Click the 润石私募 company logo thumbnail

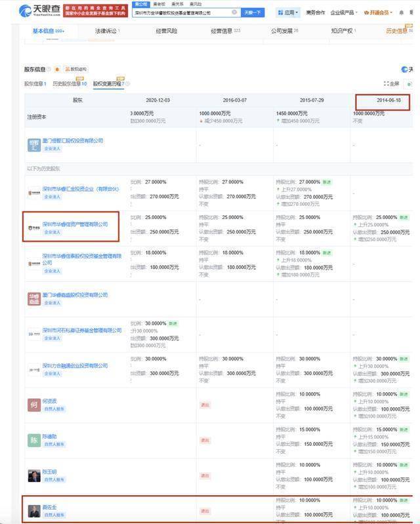coord(33,334)
